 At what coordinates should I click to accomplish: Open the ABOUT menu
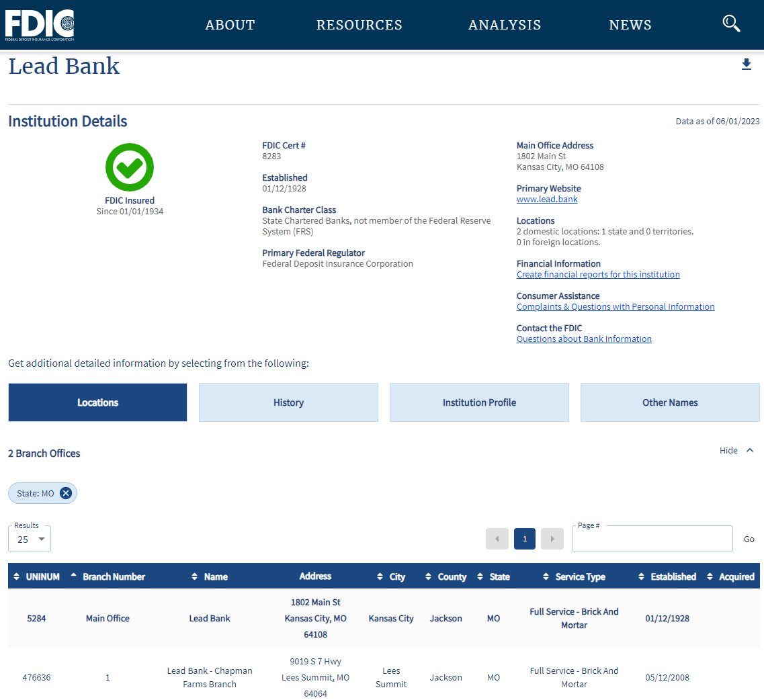[x=230, y=25]
